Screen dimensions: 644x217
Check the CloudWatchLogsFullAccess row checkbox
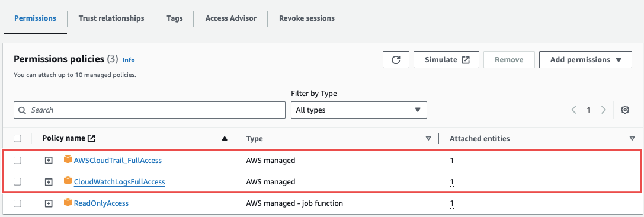[17, 181]
